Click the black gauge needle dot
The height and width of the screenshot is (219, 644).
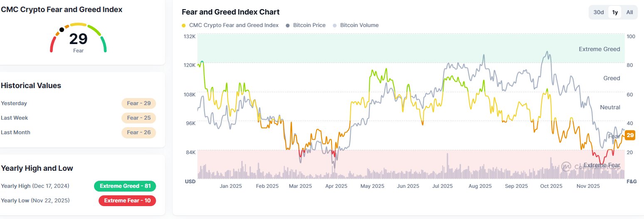(x=62, y=30)
